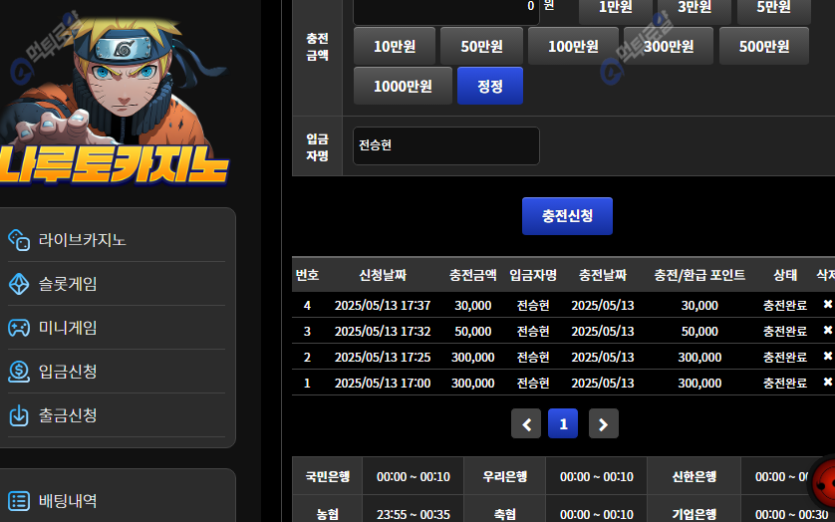Click date cell 2025/05/13 17:37
The image size is (835, 522).
tap(382, 305)
